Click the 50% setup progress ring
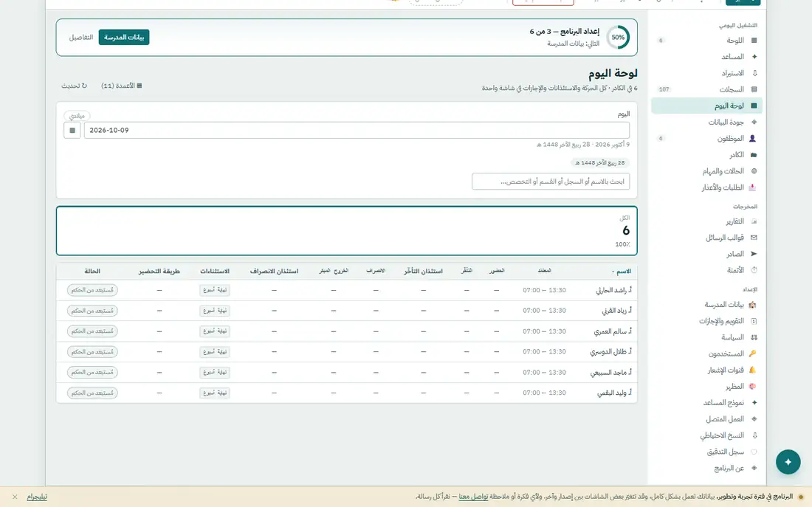812x507 pixels. click(x=618, y=38)
